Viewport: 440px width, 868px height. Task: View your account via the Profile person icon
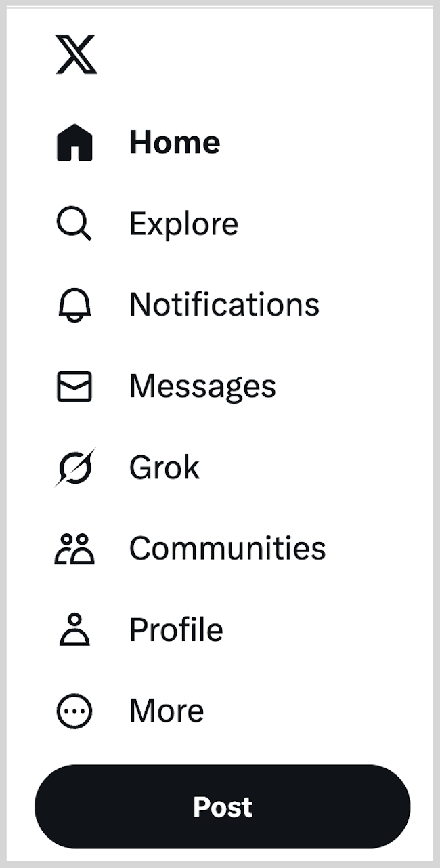[74, 629]
